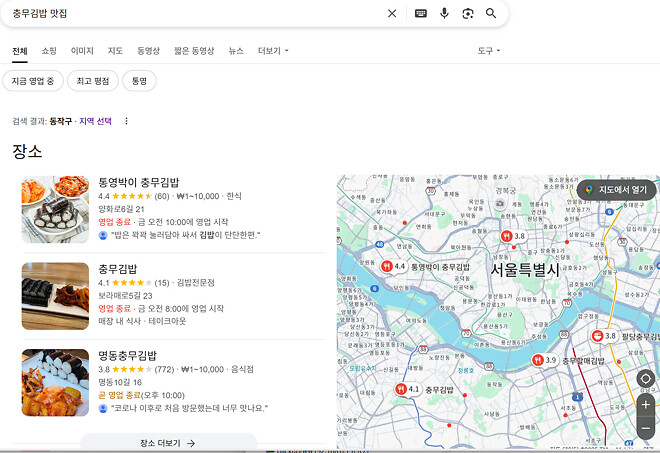This screenshot has width=660, height=453.
Task: Switch to the 뉴스 tab
Action: point(236,51)
